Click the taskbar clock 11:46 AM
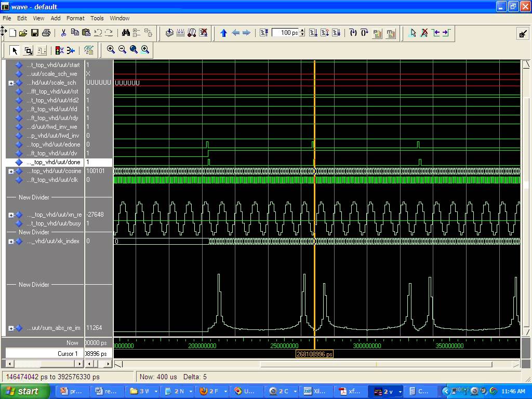This screenshot has width=532, height=399. pyautogui.click(x=513, y=391)
